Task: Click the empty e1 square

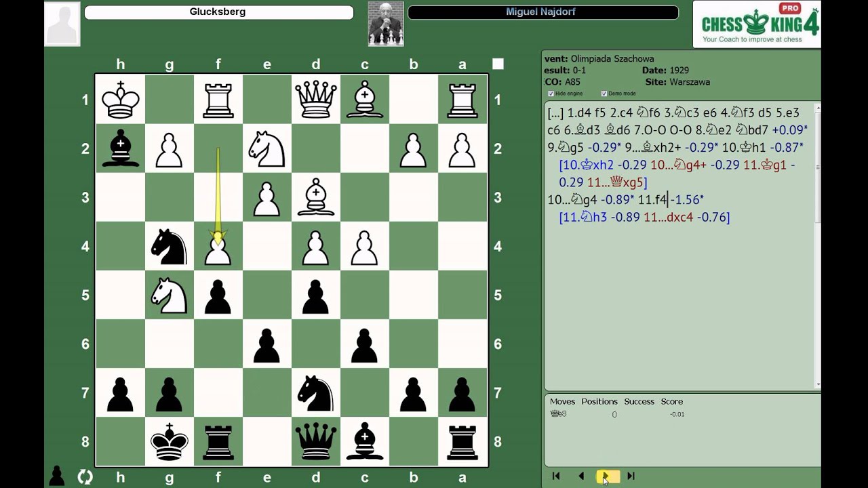Action: [x=267, y=100]
